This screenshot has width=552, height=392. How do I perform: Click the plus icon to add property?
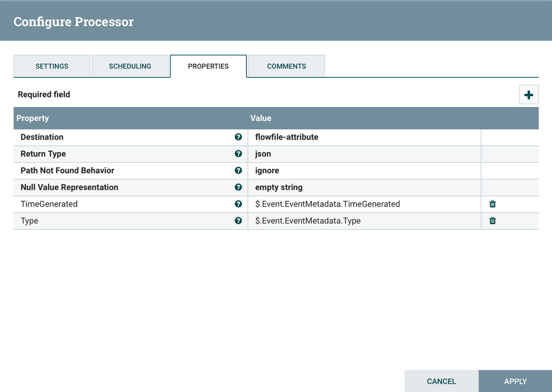[x=528, y=95]
